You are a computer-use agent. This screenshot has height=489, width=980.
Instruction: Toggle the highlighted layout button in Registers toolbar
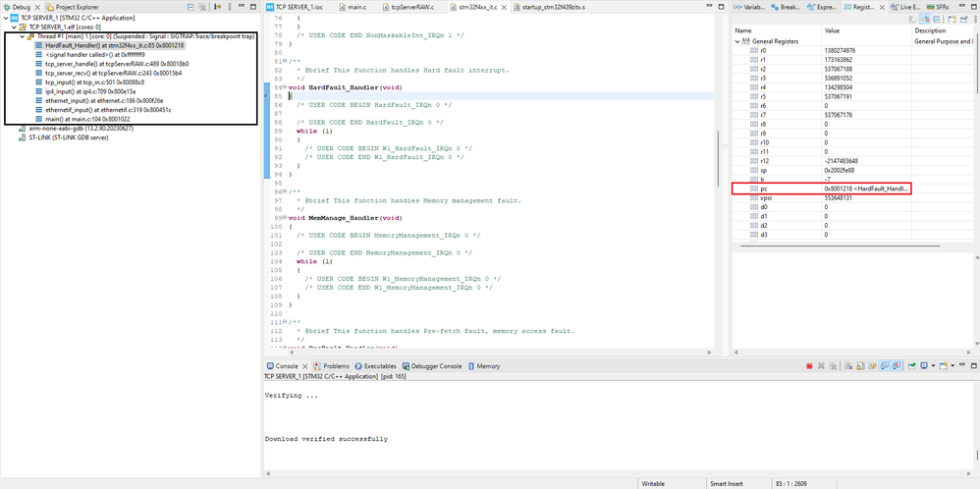point(924,19)
